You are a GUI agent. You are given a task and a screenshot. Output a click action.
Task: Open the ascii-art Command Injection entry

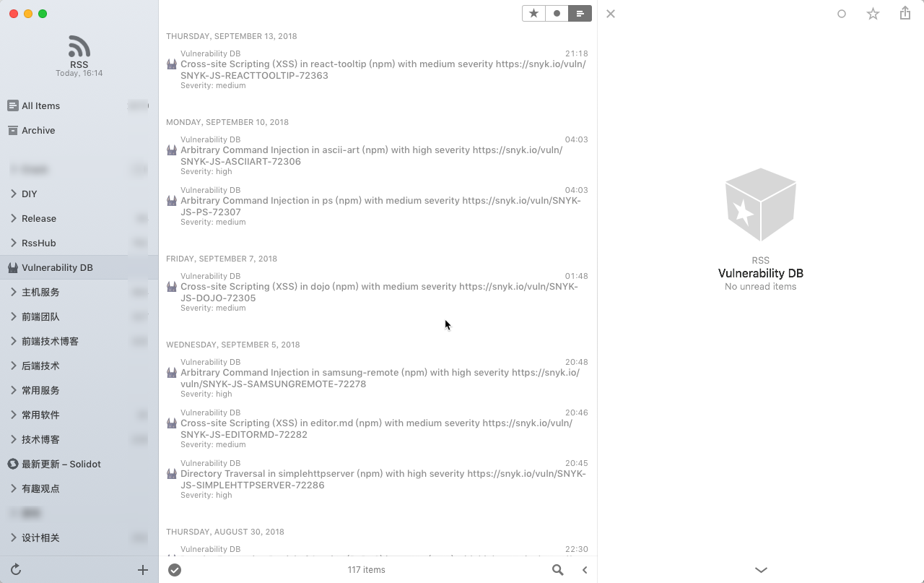coord(377,155)
